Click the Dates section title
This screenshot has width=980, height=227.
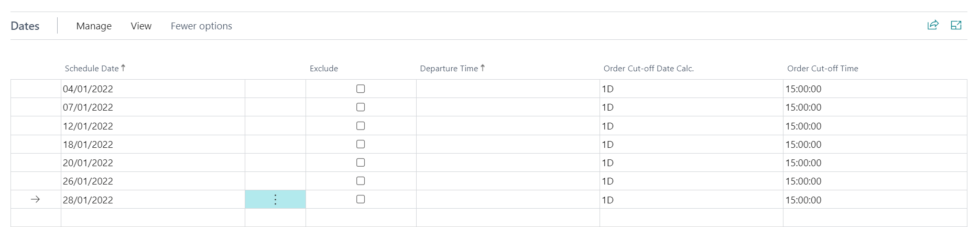(25, 26)
